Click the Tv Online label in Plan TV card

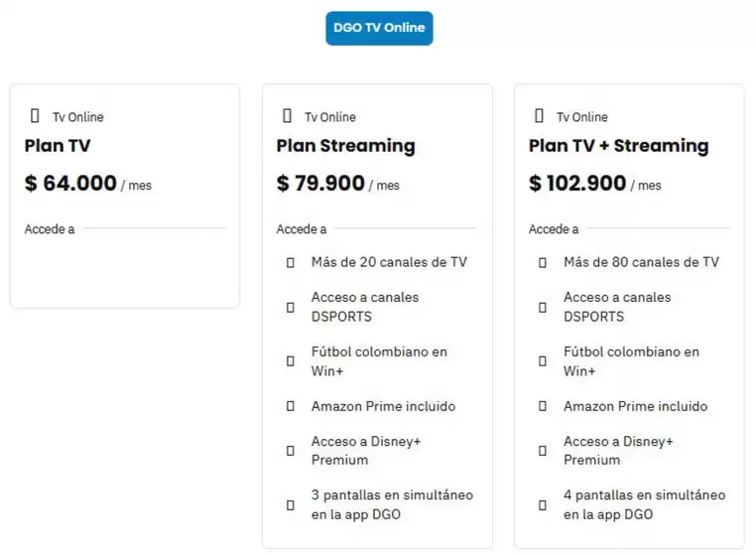click(78, 117)
